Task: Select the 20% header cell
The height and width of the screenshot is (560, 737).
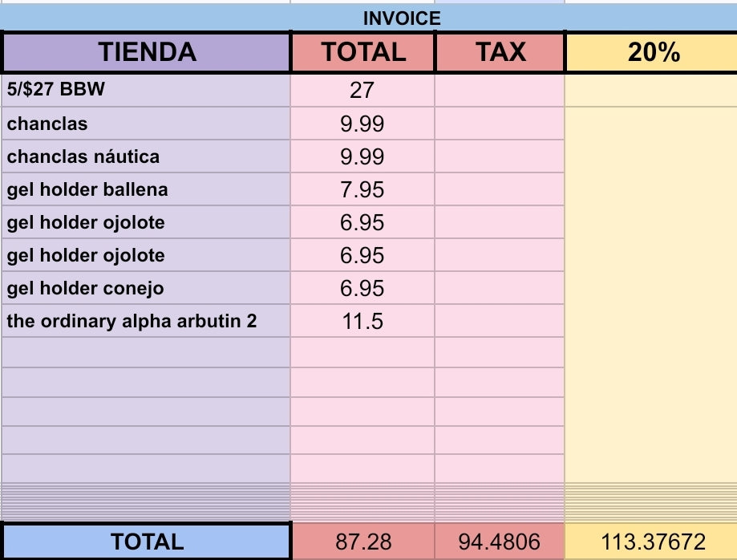Action: [x=651, y=52]
